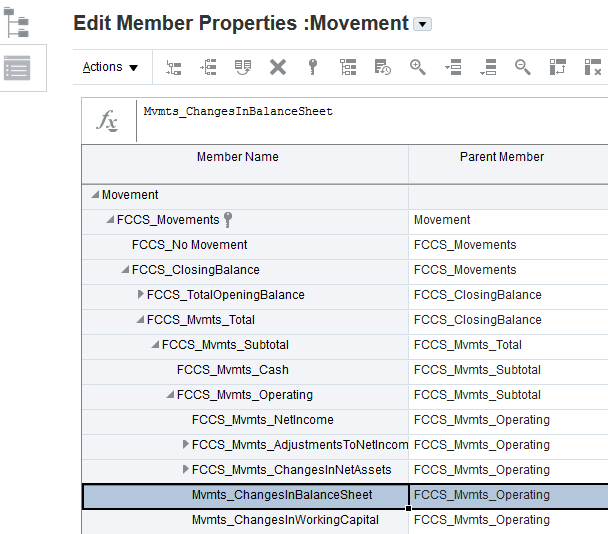Screen dimensions: 608x534
Task: Click the expand-level icon after Zoom In
Action: click(x=453, y=67)
